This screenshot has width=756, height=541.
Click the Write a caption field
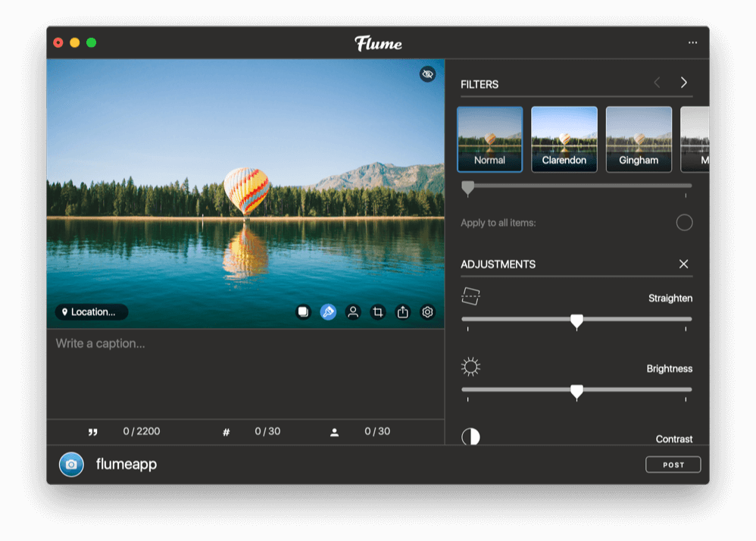(x=245, y=374)
